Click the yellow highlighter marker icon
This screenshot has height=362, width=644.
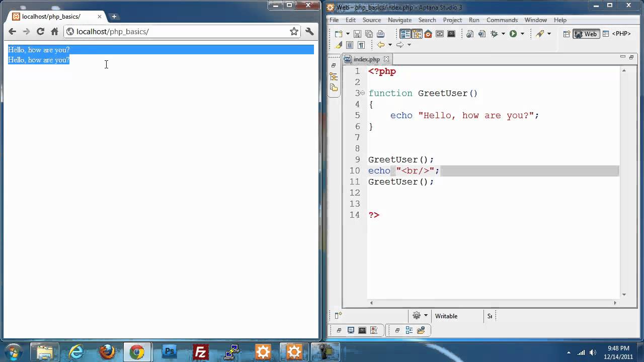pos(338,45)
